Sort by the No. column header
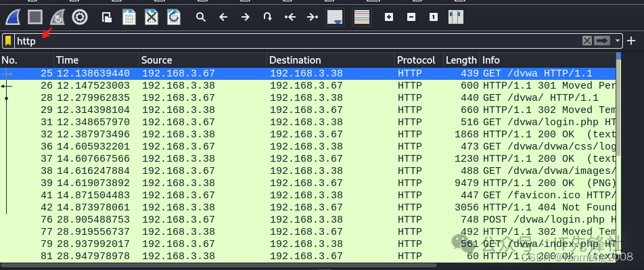Image resolution: width=644 pixels, height=270 pixels. [x=27, y=60]
